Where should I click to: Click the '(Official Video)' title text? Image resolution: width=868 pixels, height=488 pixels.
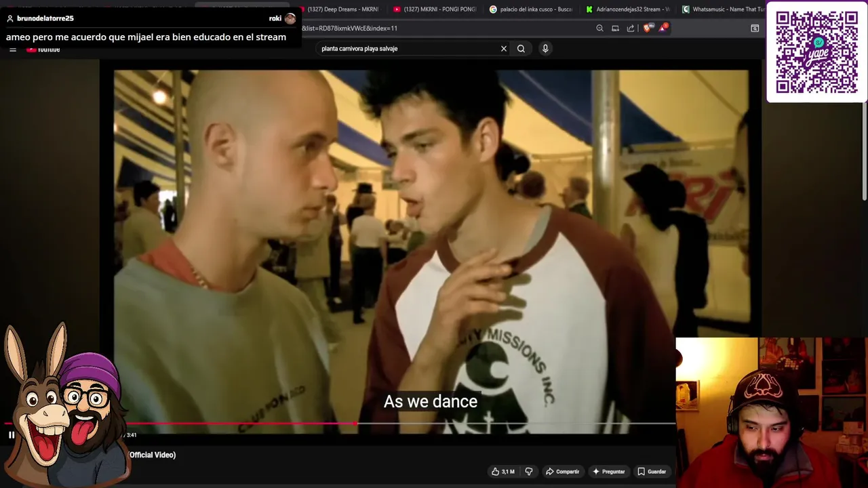pos(153,455)
